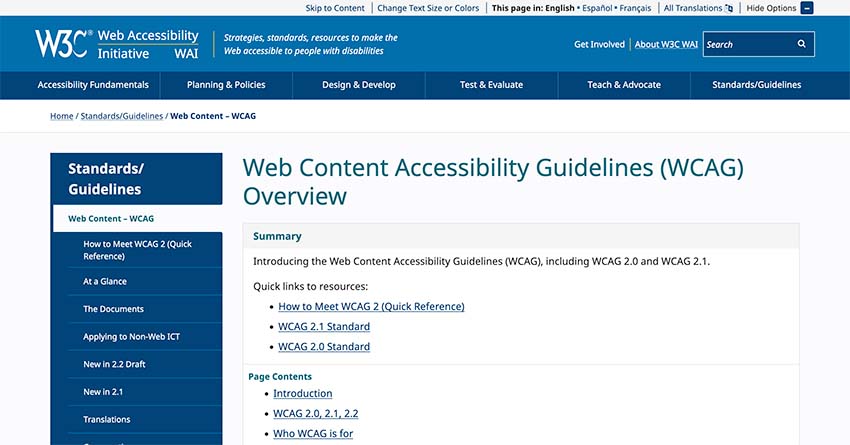Click the 'Web Content – WCAG' breadcrumb text
This screenshot has height=445, width=850.
pyautogui.click(x=213, y=116)
